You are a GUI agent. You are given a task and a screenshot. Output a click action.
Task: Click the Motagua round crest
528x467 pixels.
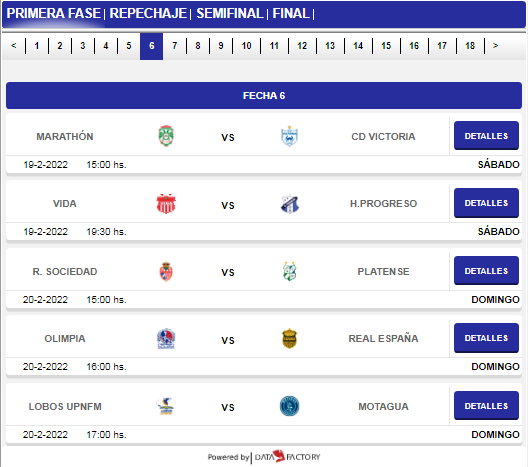(x=289, y=406)
